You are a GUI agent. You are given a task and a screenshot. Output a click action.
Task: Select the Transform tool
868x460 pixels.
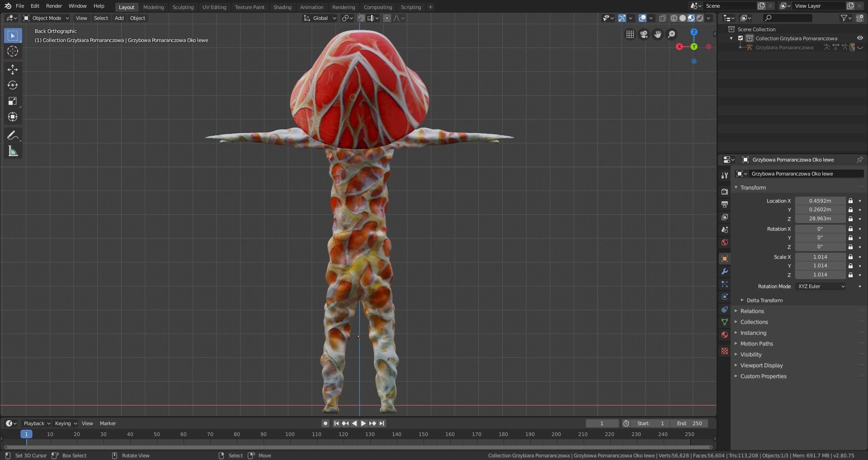pyautogui.click(x=13, y=117)
